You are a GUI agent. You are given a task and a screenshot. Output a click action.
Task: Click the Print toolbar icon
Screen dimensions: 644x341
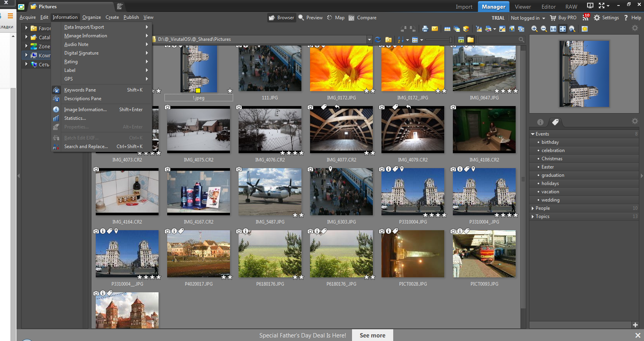tap(425, 29)
